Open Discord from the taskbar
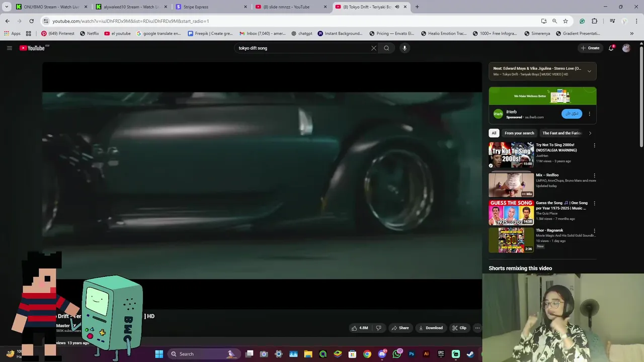 pos(382,354)
